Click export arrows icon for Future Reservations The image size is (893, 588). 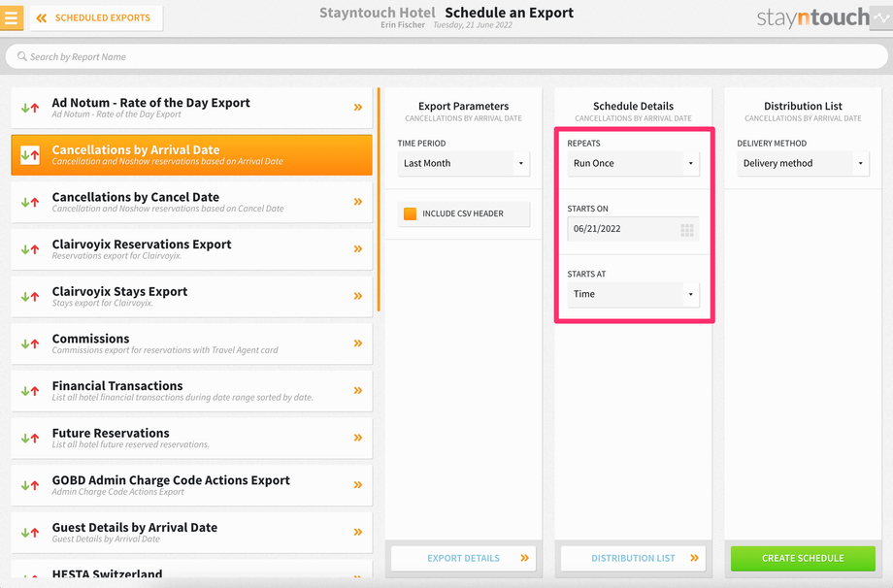click(x=30, y=439)
